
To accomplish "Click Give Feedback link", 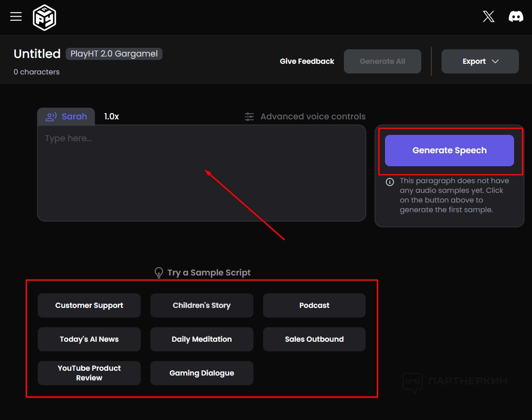I will [307, 61].
